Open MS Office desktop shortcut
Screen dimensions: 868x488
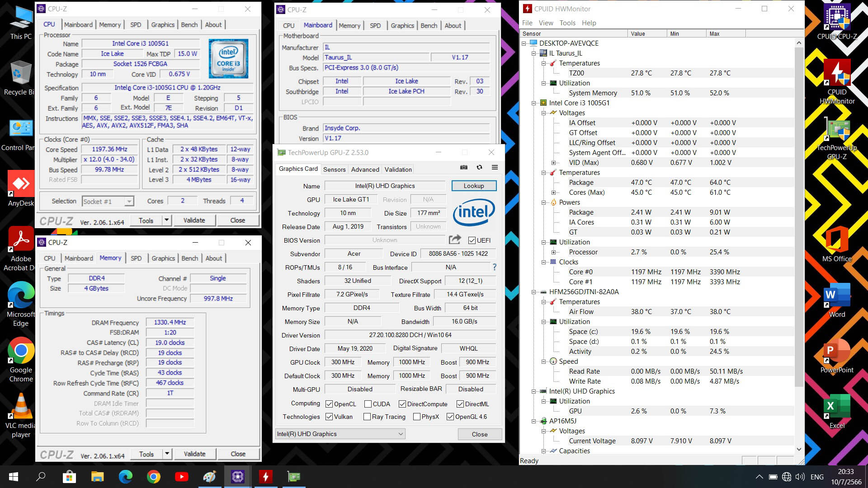[837, 244]
